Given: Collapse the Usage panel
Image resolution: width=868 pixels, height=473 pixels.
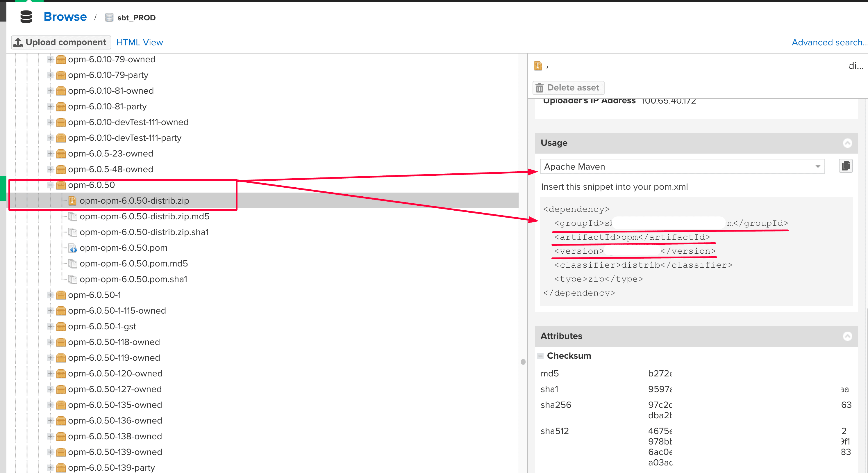Looking at the screenshot, I should point(847,143).
